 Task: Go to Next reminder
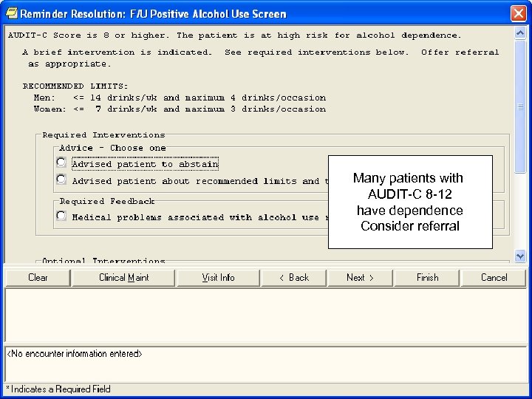(x=360, y=278)
